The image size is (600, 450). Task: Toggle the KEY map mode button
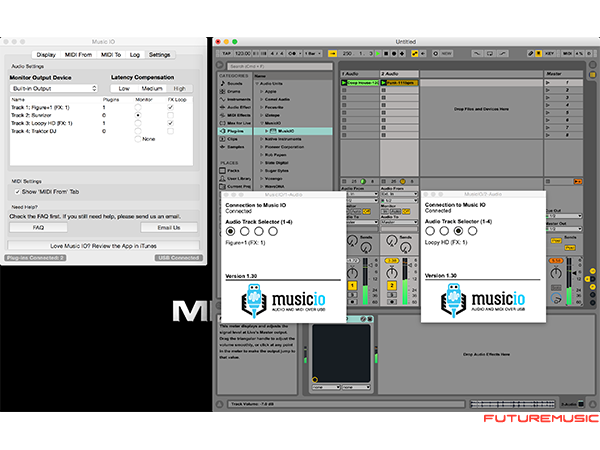point(549,54)
